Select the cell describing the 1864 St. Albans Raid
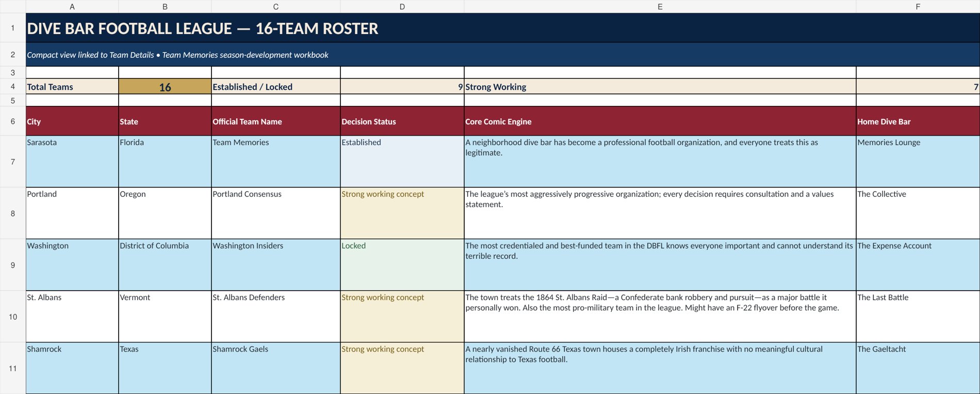This screenshot has height=394, width=980. [660, 317]
